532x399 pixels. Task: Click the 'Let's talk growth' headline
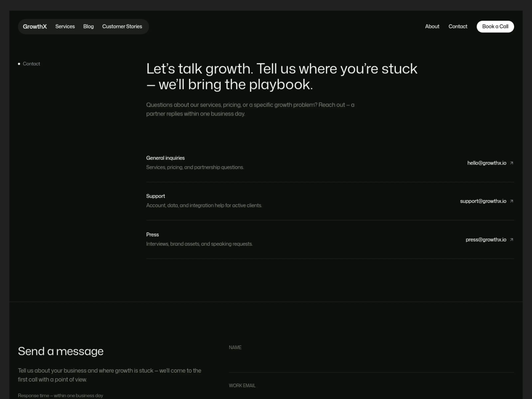[282, 77]
